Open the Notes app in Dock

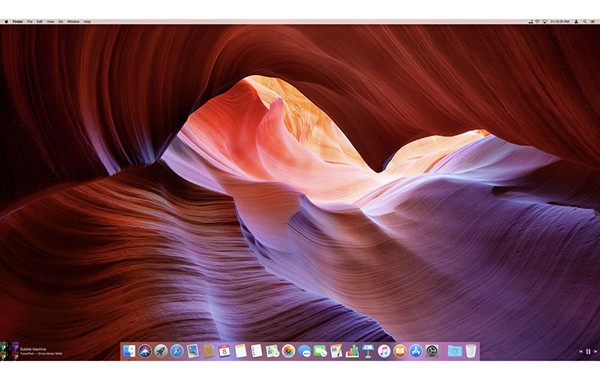pyautogui.click(x=241, y=351)
